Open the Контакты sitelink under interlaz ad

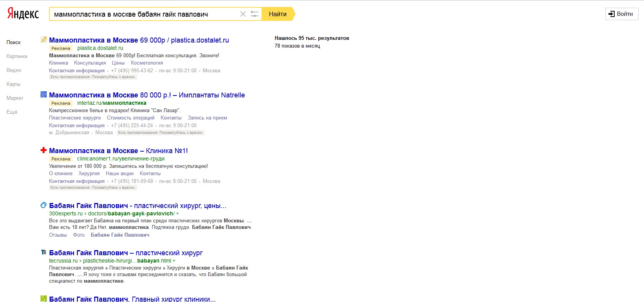coord(171,118)
